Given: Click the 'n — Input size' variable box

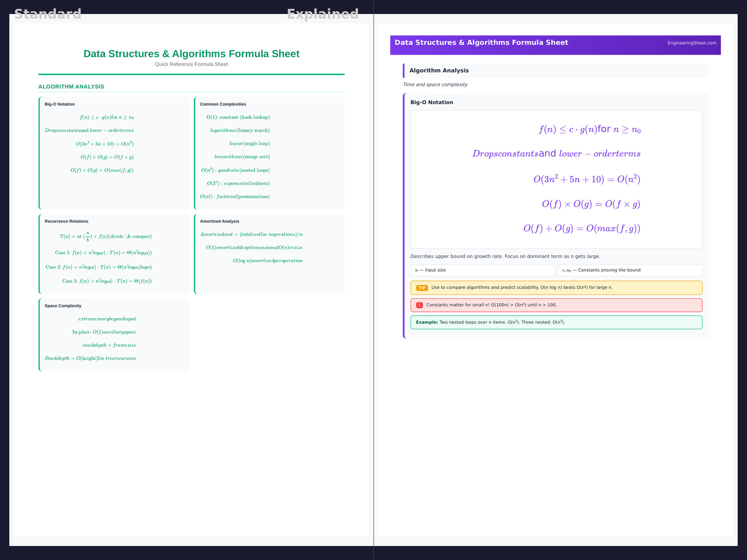Looking at the screenshot, I should 482,270.
